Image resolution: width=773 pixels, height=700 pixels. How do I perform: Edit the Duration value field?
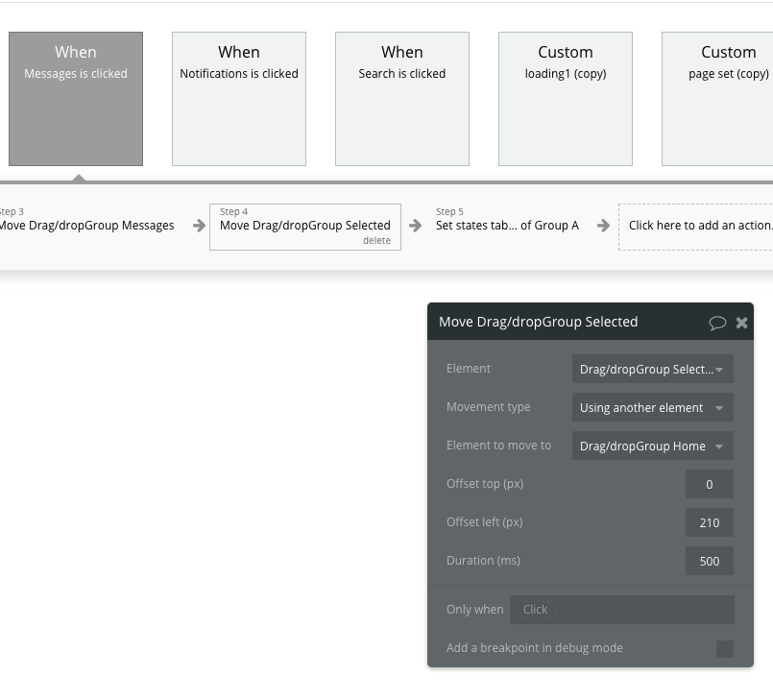710,561
